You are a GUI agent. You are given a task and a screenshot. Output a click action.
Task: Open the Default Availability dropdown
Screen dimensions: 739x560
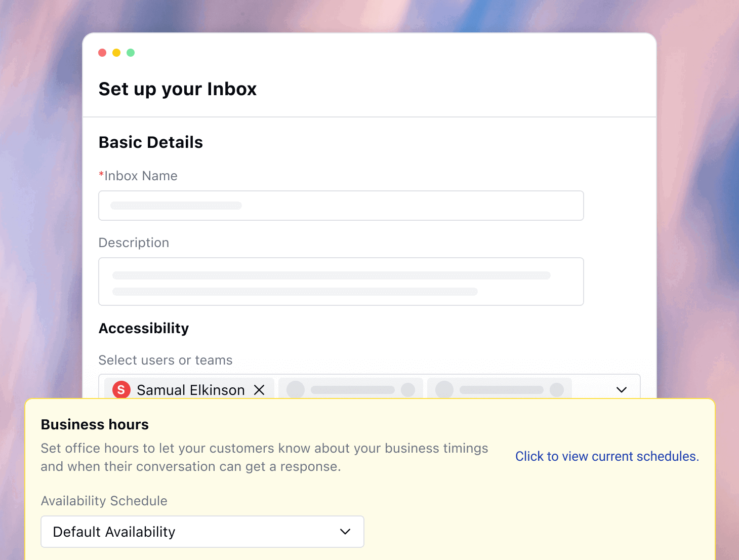coord(202,532)
